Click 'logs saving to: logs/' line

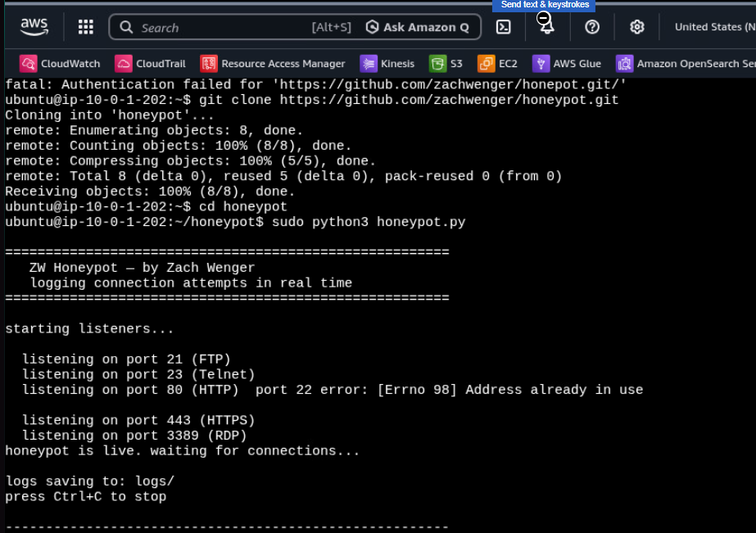(89, 481)
